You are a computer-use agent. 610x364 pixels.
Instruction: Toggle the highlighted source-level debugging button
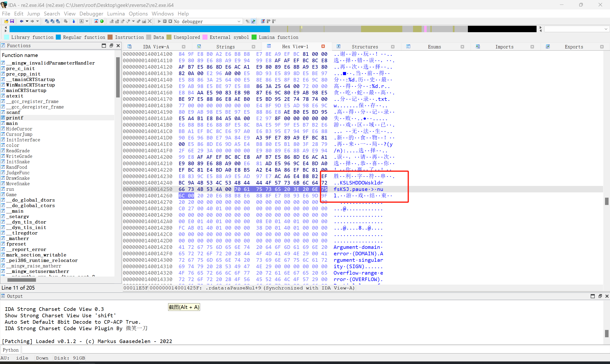point(253,21)
